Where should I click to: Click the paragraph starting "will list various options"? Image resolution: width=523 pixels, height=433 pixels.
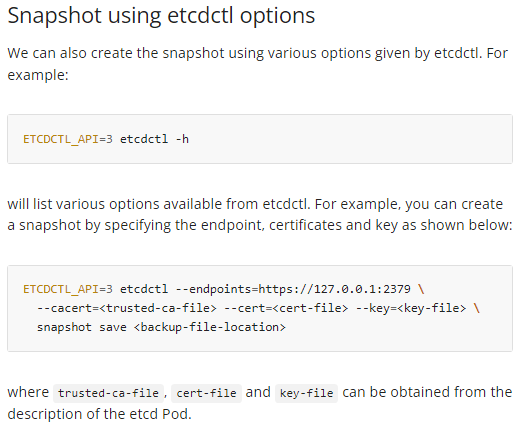259,214
